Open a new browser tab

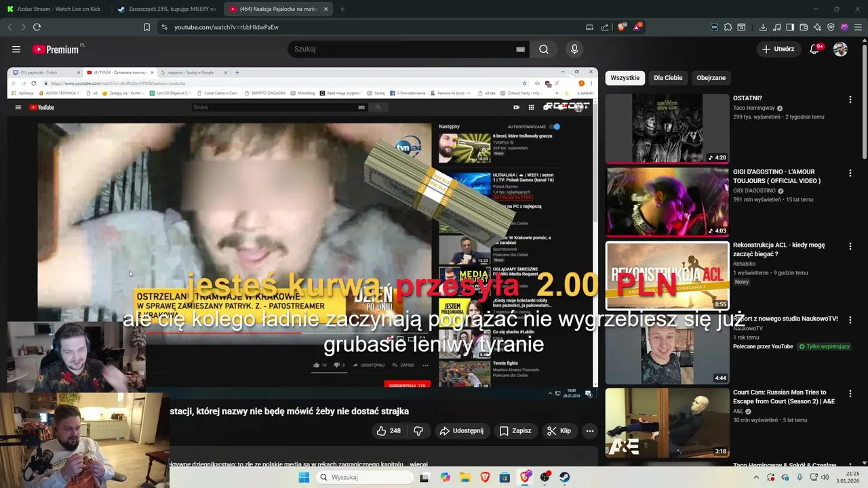pos(342,9)
